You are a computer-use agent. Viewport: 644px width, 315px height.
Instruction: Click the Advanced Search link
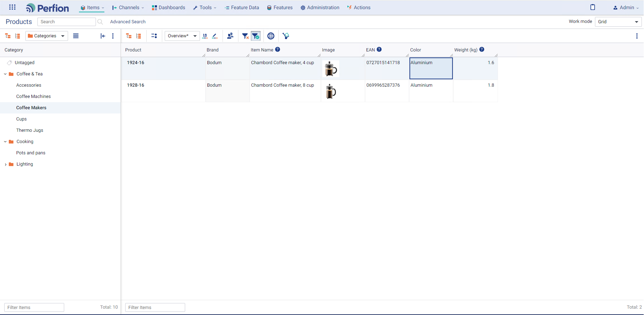point(128,22)
